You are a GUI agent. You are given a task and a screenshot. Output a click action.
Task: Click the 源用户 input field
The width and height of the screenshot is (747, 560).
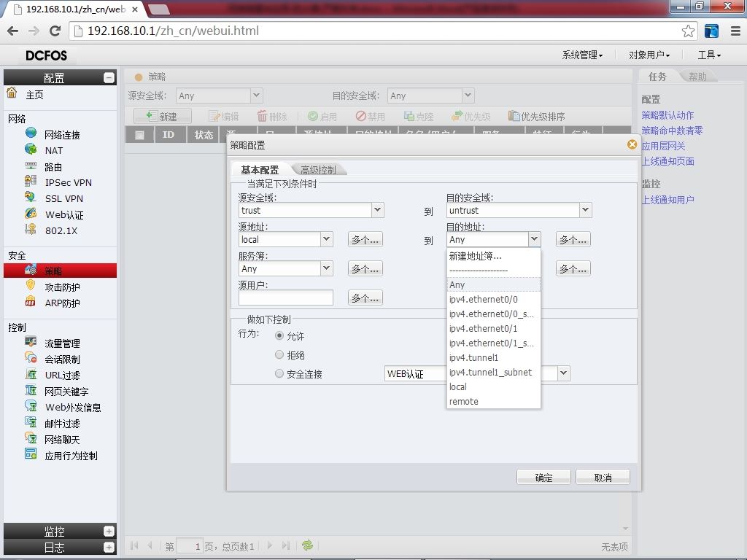click(x=286, y=298)
